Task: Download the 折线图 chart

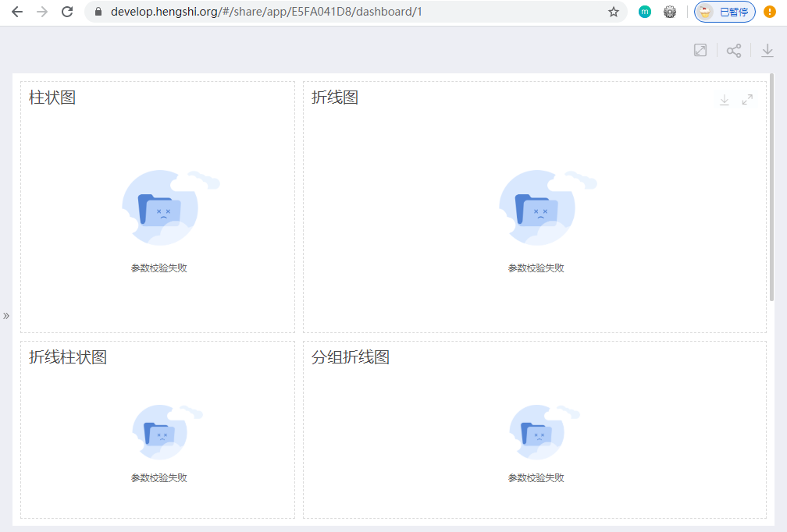Action: [x=725, y=100]
